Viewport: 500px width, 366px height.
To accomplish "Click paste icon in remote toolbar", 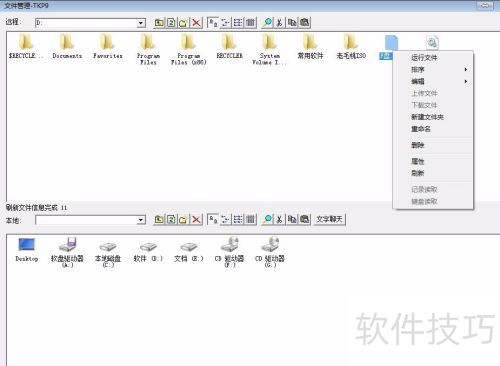I will point(304,23).
